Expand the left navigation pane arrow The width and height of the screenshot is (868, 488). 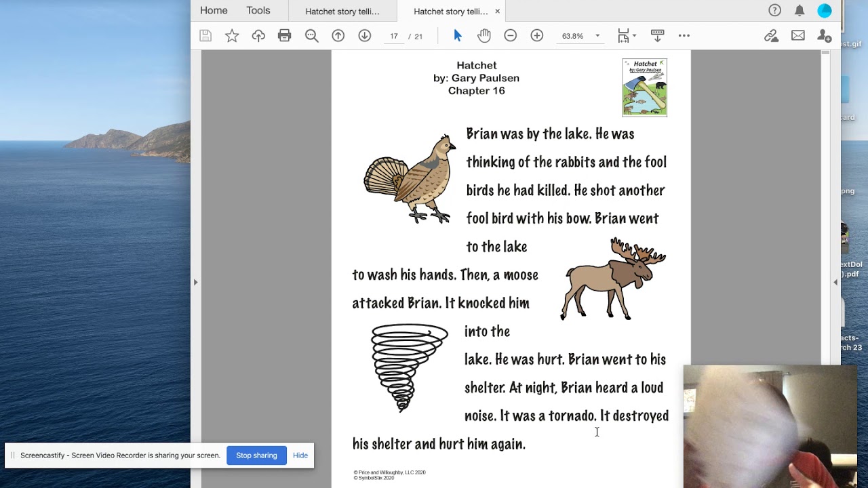click(x=195, y=282)
